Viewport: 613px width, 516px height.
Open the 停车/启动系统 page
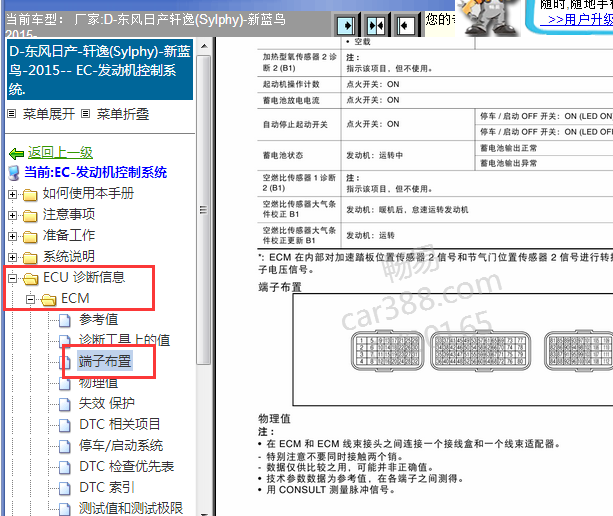click(121, 445)
